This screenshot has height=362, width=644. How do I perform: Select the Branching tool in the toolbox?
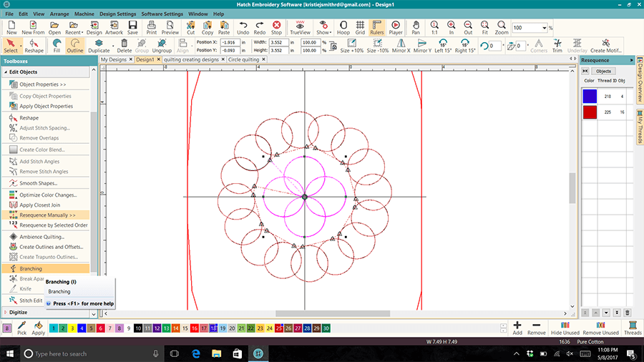click(31, 268)
